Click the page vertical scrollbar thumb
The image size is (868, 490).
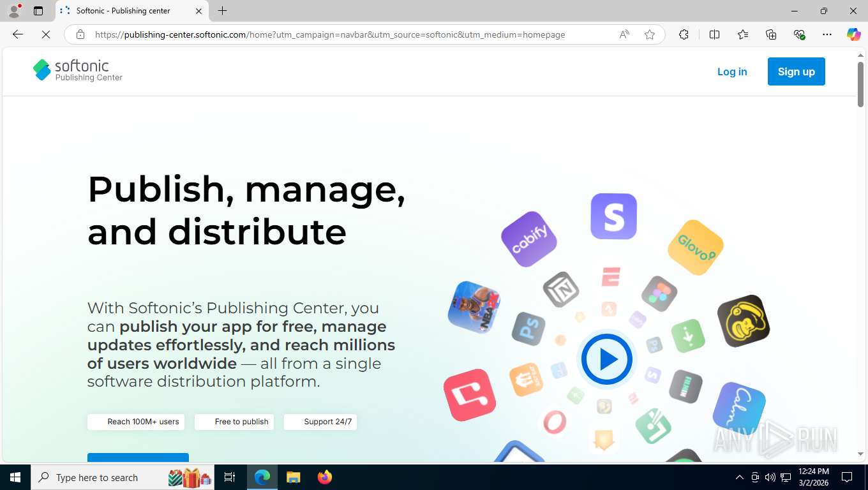click(860, 84)
